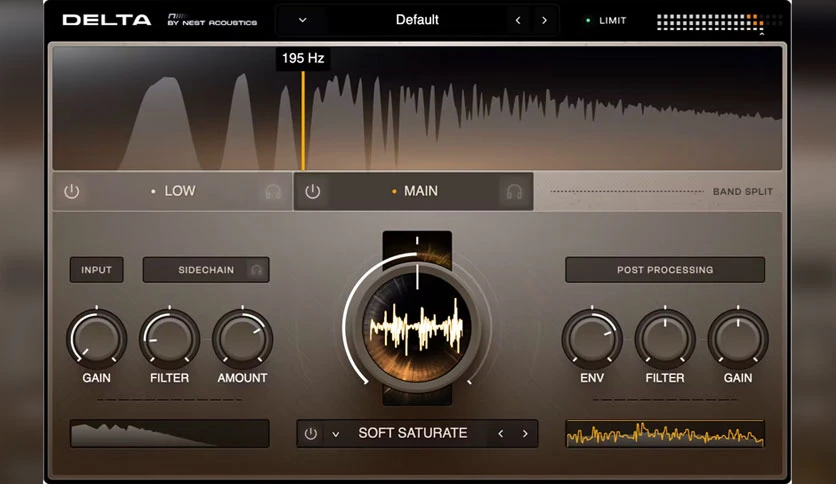Click the input envelope display
Viewport: 836px width, 484px height.
tap(170, 433)
